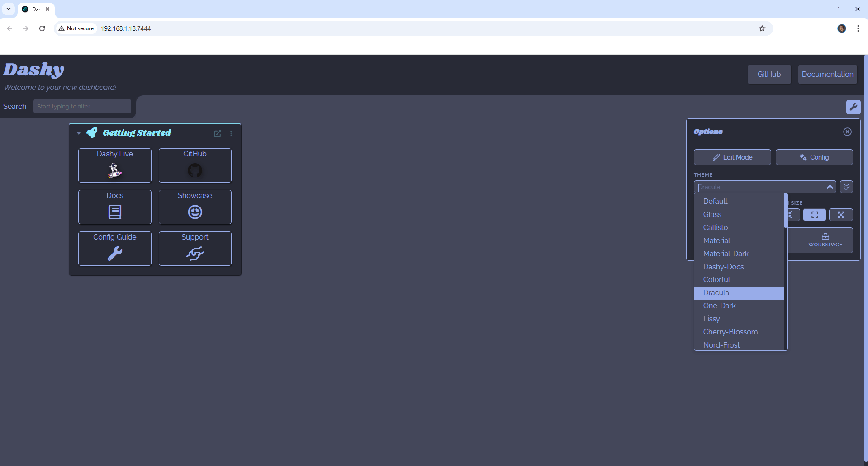Choose the Lissy theme

(x=739, y=319)
